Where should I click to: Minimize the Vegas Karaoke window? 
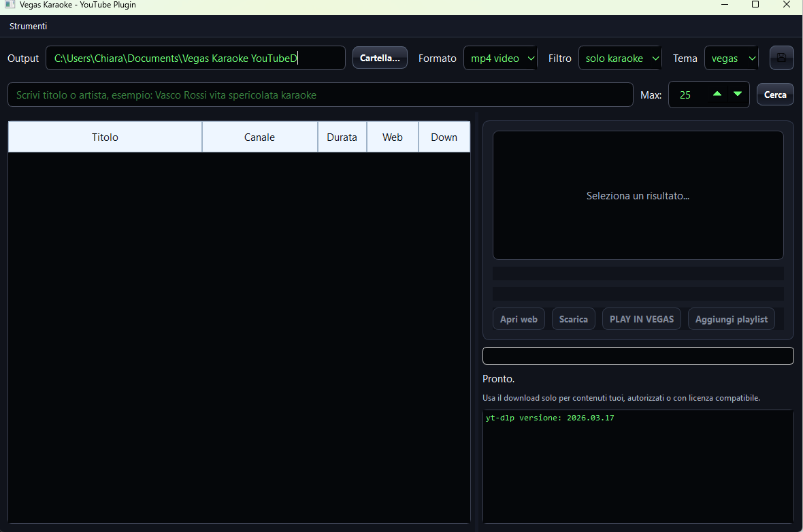[725, 5]
